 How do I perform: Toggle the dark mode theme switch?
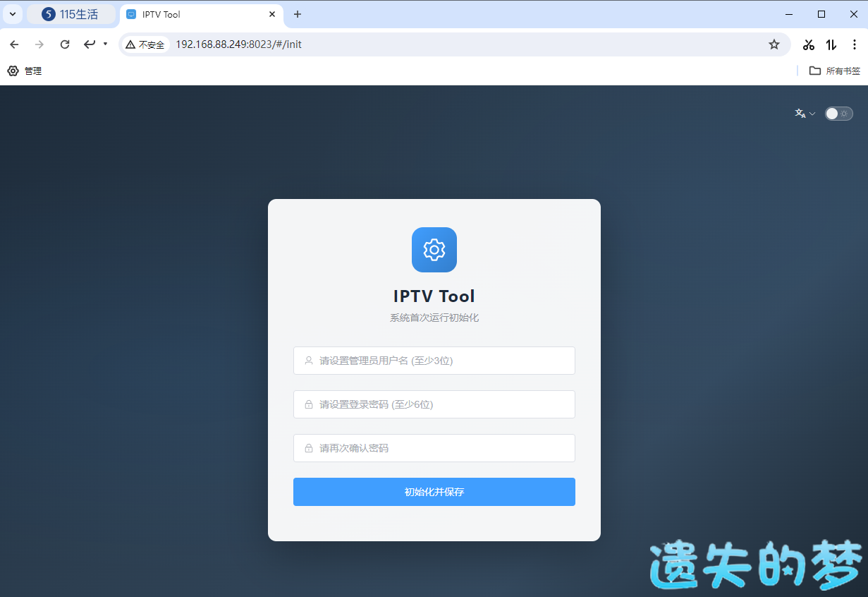point(838,114)
